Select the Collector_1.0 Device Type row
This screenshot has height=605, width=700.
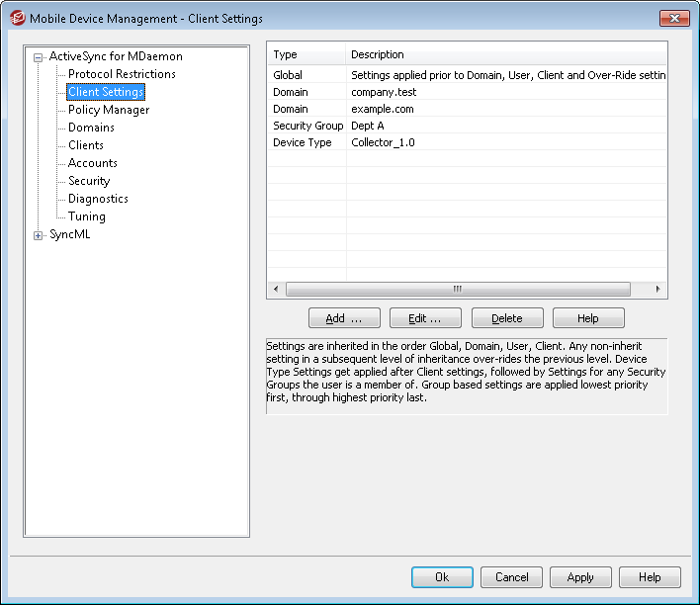pyautogui.click(x=467, y=142)
